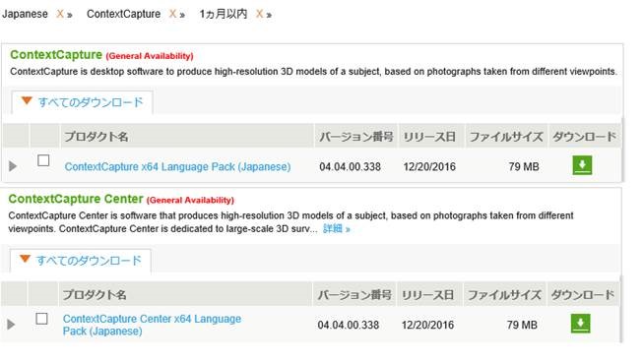
Task: Collapse すべてのダウンロード tab under ContextCapture Center
Action: pos(81,261)
